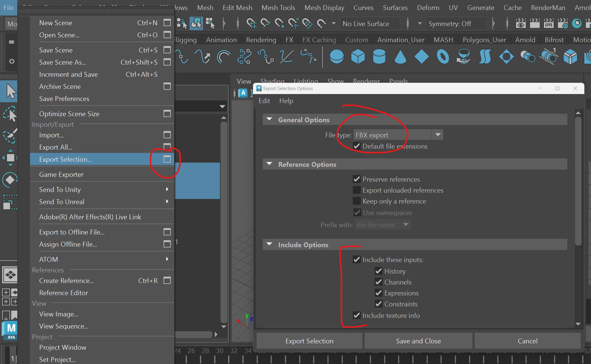The height and width of the screenshot is (364, 591).
Task: Collapse the Include Options section
Action: pyautogui.click(x=269, y=244)
